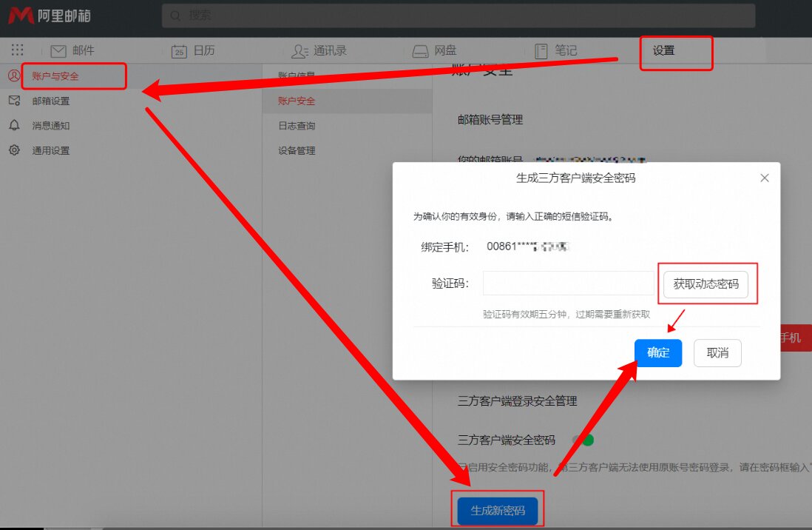Click the bell icon beside 消息通知
This screenshot has width=812, height=530.
pyautogui.click(x=15, y=125)
